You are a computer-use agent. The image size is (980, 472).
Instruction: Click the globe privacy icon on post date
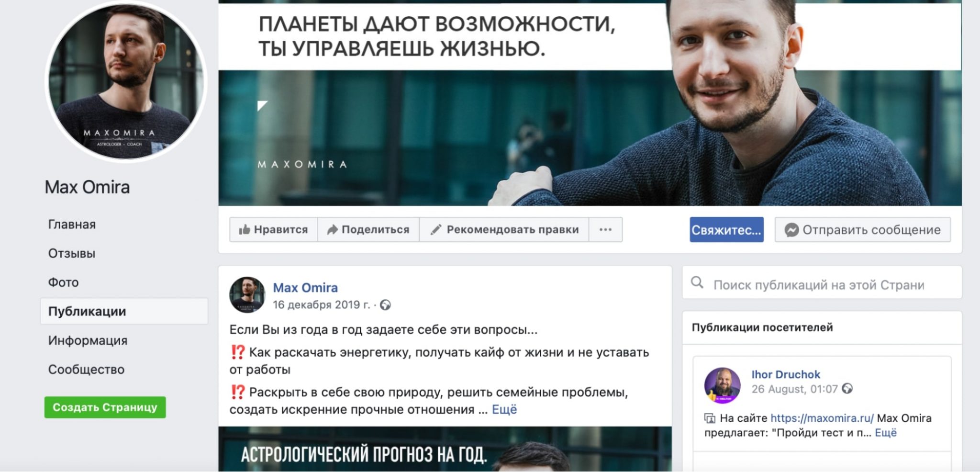point(385,305)
